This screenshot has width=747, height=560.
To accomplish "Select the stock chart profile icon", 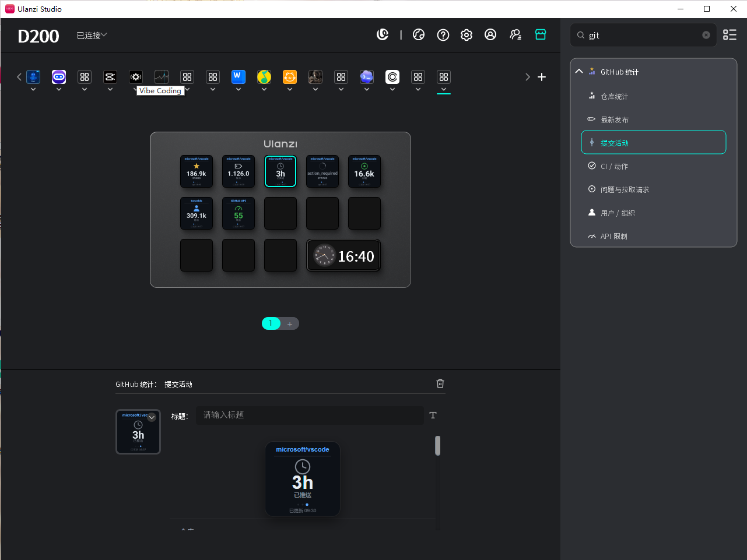I will click(x=162, y=77).
